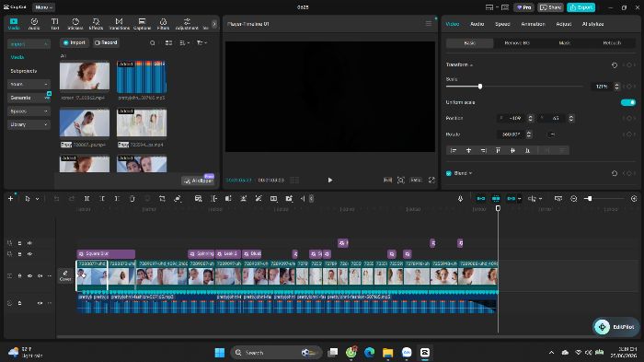This screenshot has height=362, width=644.
Task: Click the Import button
Action: [x=75, y=42]
